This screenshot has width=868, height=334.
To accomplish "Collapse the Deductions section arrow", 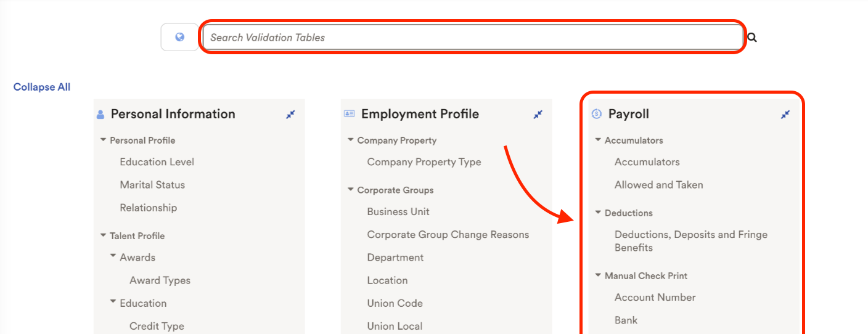I will (x=598, y=213).
